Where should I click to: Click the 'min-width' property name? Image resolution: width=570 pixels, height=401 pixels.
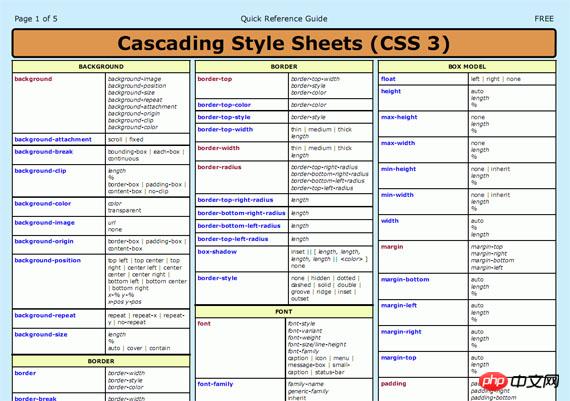pyautogui.click(x=397, y=195)
